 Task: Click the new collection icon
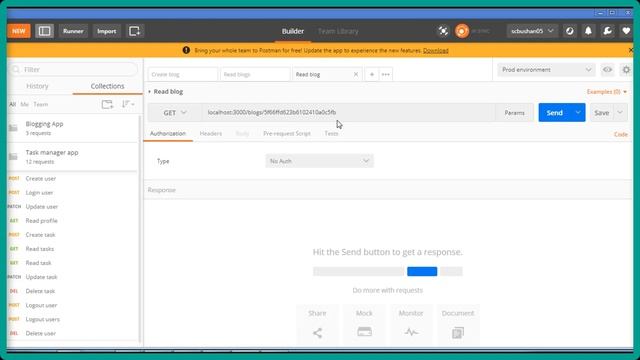[x=107, y=104]
